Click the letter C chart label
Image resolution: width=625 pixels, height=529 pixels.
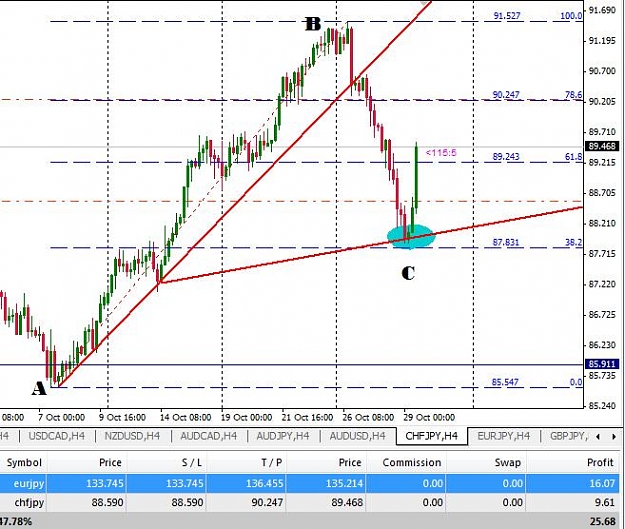(x=408, y=273)
